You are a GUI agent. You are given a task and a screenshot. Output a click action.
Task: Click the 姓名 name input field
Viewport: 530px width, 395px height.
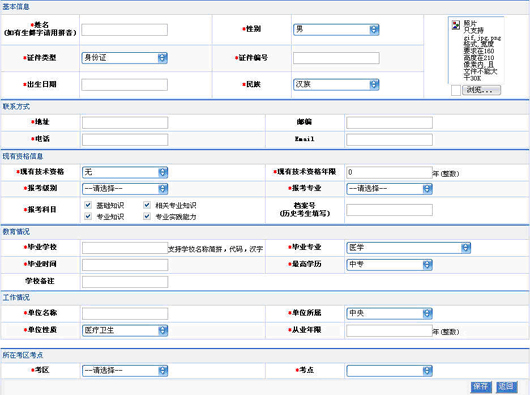coord(124,30)
